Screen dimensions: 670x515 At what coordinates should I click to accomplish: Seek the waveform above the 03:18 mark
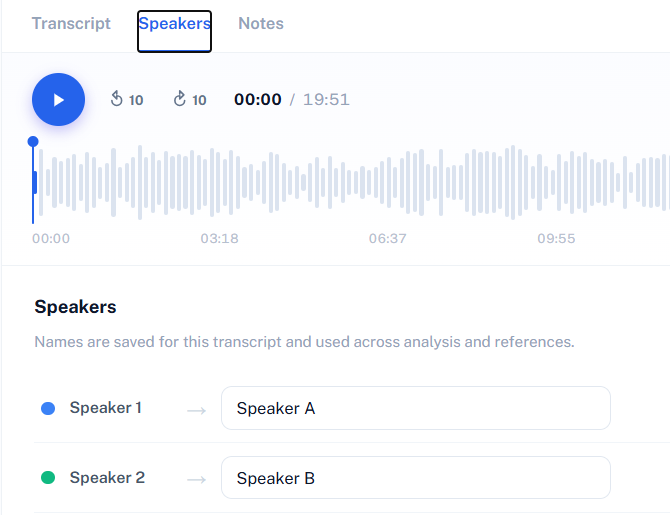(x=219, y=182)
